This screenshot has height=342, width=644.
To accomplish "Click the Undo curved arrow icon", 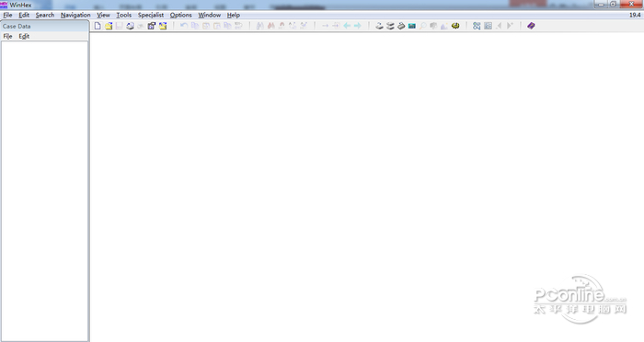I will pyautogui.click(x=184, y=26).
